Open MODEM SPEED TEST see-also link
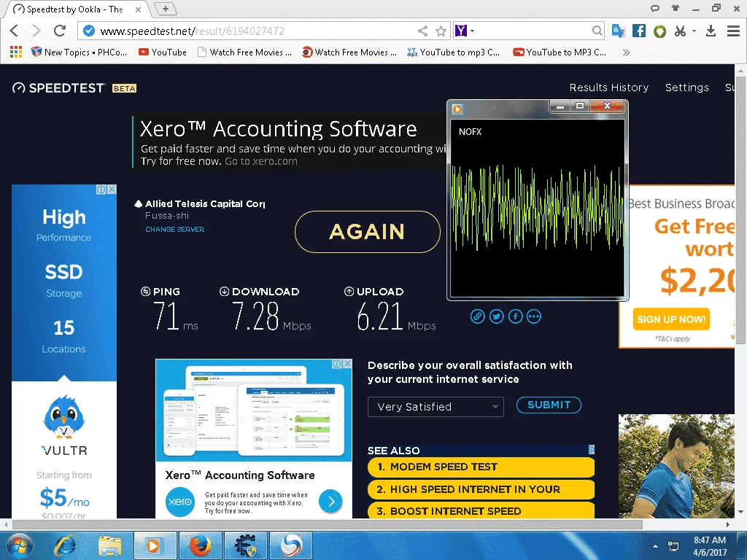 coord(481,467)
